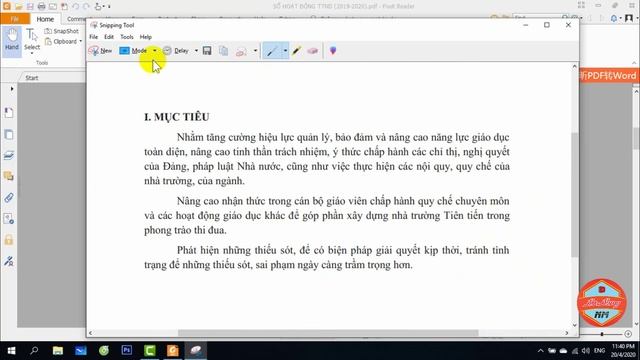This screenshot has width=640, height=360.
Task: Click the Snipping Tool vertical scrollbar thumb
Action: pyautogui.click(x=574, y=195)
